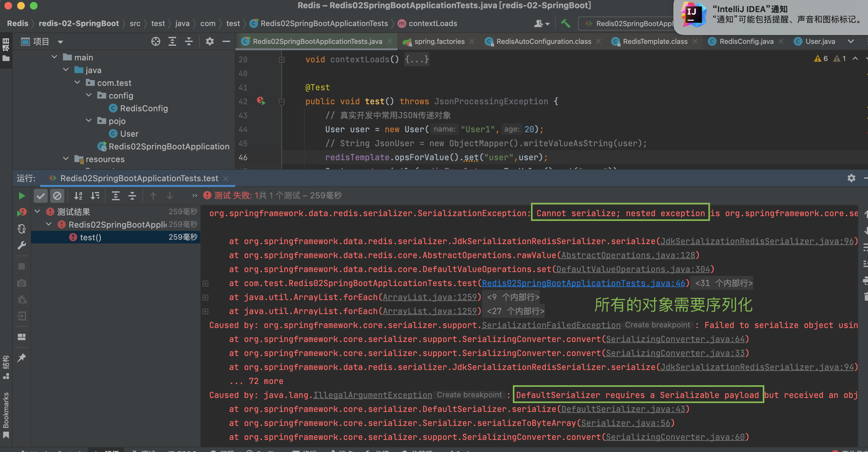
Task: Open Redis02SpringBootApplicationTests.java:46 link
Action: [583, 283]
